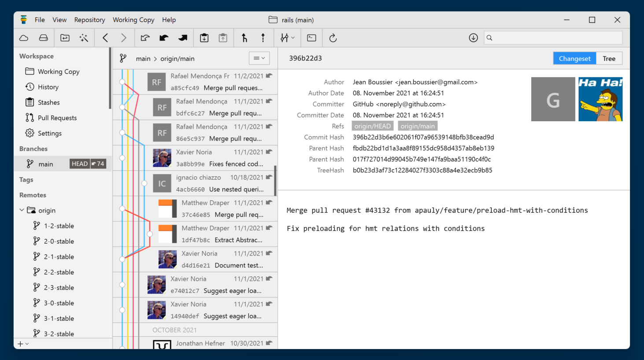Navigate back with the left arrow
This screenshot has height=360, width=644.
pos(105,38)
